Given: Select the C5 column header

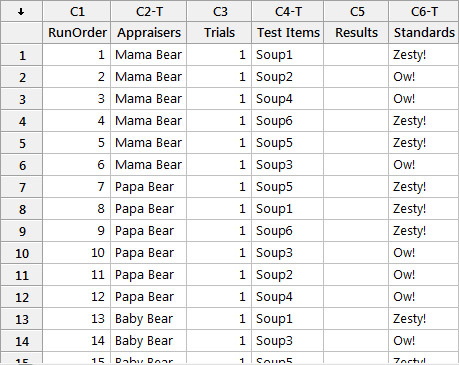Looking at the screenshot, I should [x=356, y=11].
